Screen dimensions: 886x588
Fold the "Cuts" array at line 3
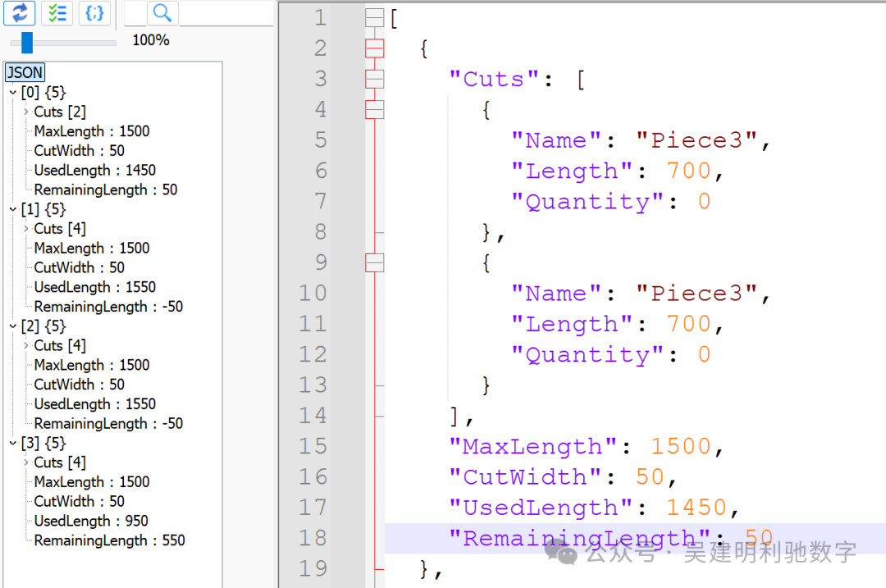375,80
